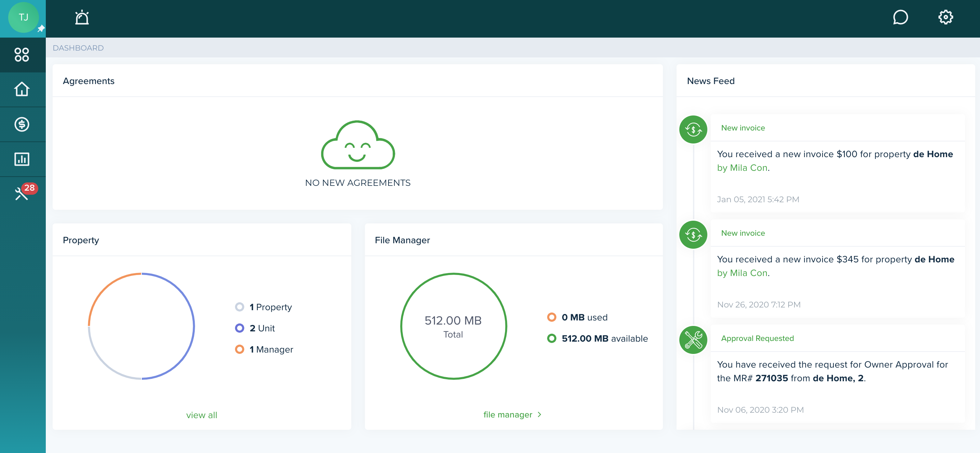
Task: Open the maintenance tools sidebar icon
Action: pos(21,194)
